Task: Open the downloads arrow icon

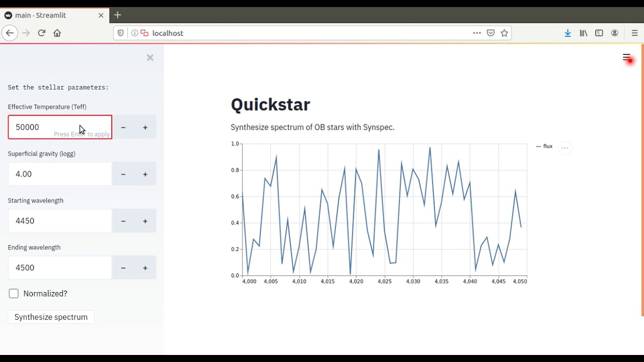Action: click(x=568, y=33)
